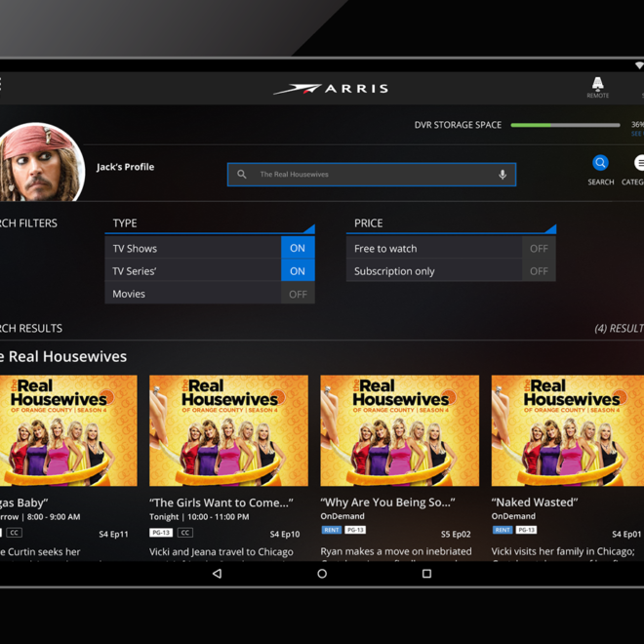
Task: Tap the Android home circle icon
Action: click(322, 574)
